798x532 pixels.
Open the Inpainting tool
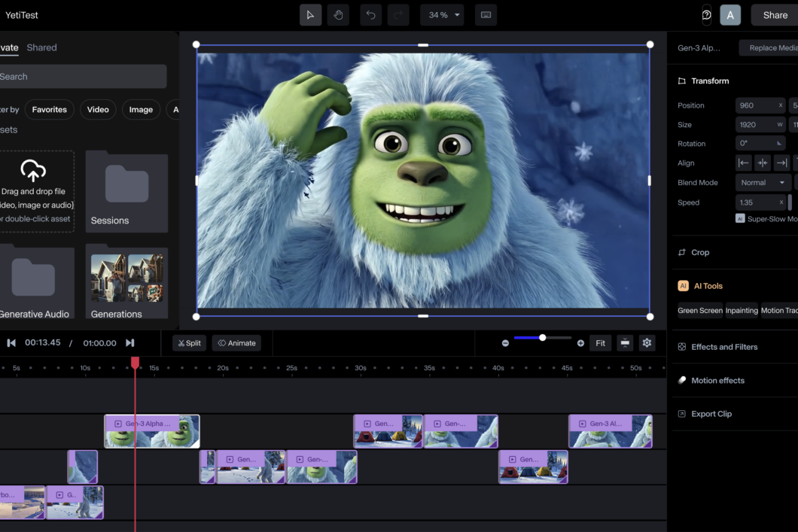pos(742,310)
